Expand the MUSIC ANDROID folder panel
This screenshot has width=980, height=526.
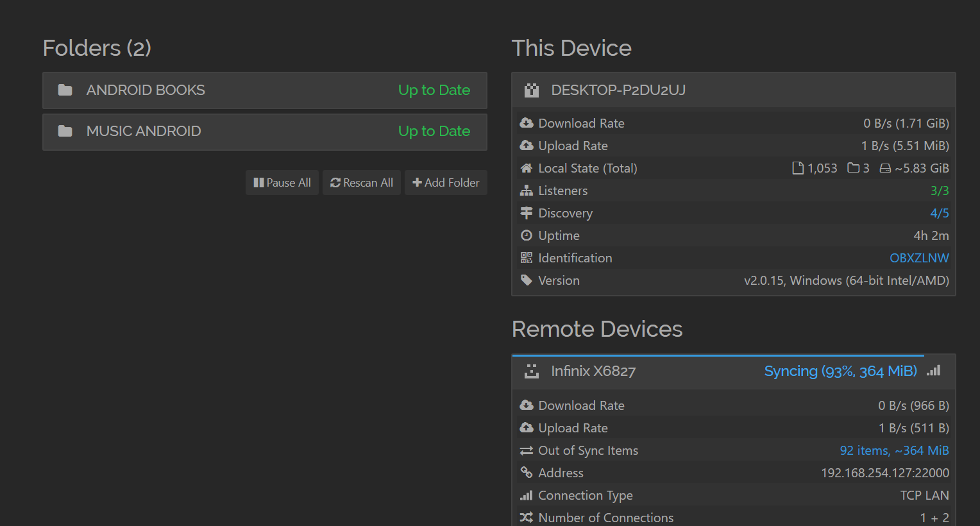click(264, 131)
